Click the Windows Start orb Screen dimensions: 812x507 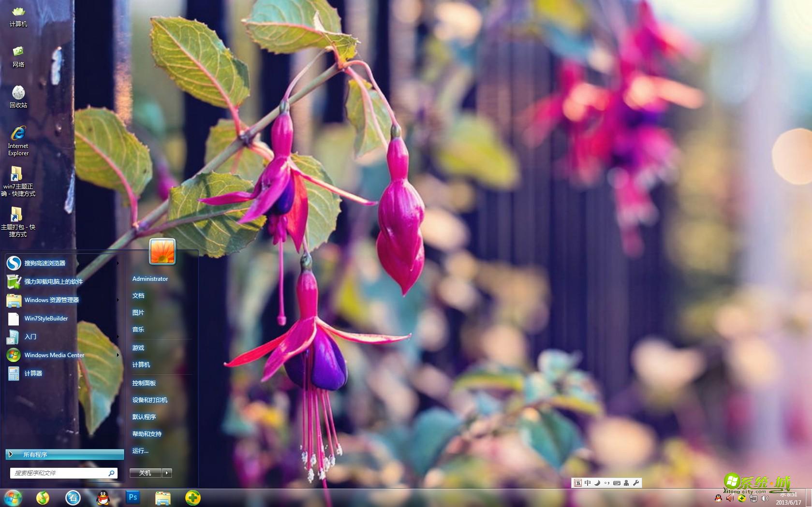13,497
